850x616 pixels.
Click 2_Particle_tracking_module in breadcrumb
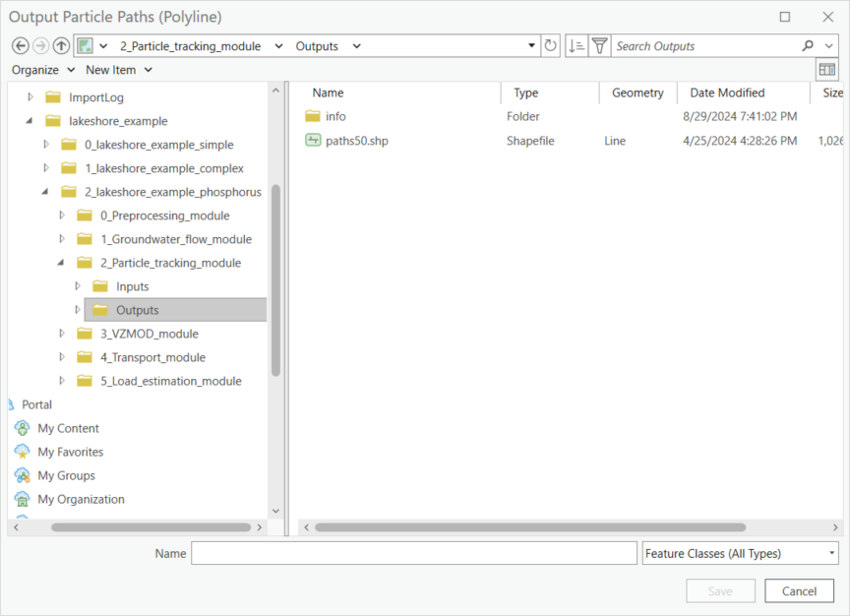(x=190, y=46)
